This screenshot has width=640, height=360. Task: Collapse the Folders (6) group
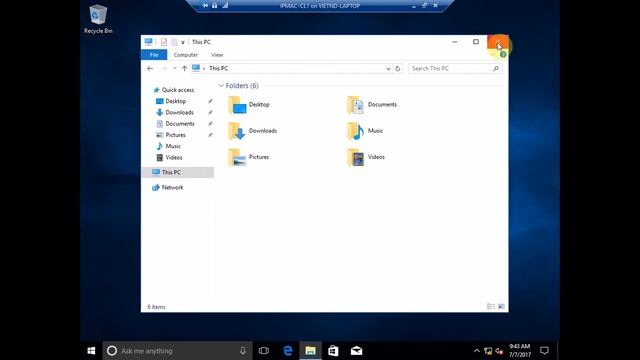pyautogui.click(x=221, y=86)
